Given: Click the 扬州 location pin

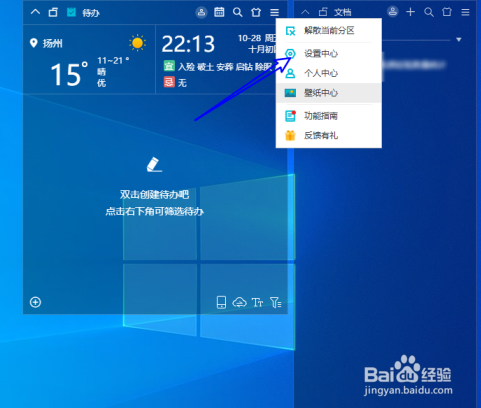Looking at the screenshot, I should pos(34,43).
